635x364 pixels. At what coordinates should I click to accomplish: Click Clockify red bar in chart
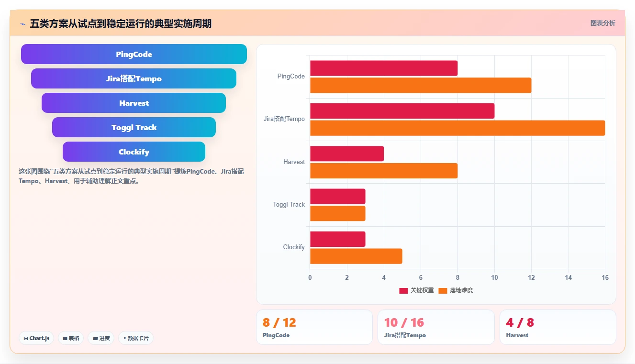338,239
